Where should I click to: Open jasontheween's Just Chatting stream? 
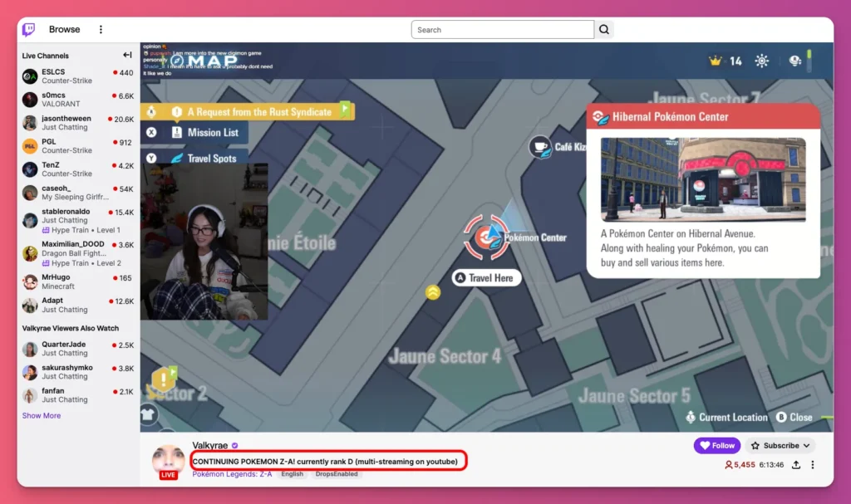[x=66, y=123]
